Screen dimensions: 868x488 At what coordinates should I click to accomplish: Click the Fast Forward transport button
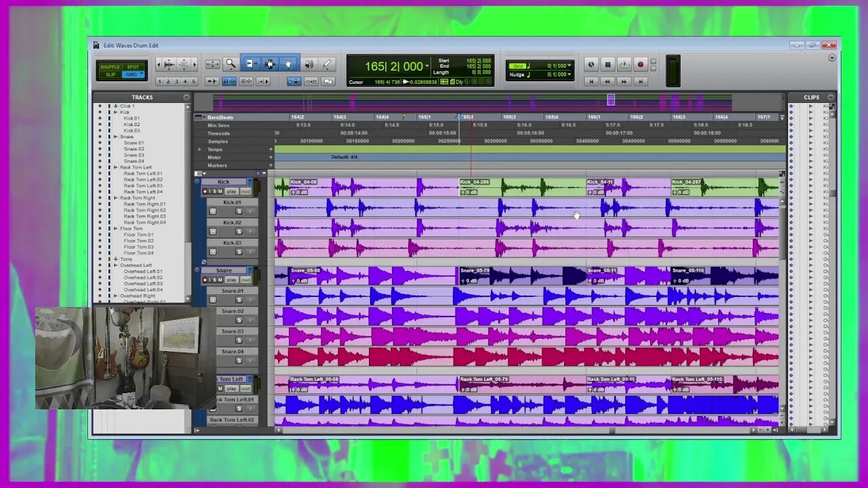624,81
